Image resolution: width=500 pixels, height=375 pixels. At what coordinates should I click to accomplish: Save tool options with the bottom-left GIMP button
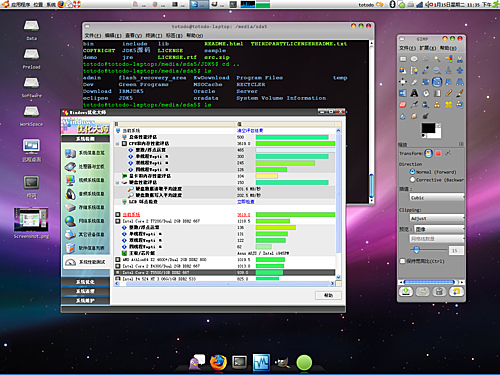[406, 292]
